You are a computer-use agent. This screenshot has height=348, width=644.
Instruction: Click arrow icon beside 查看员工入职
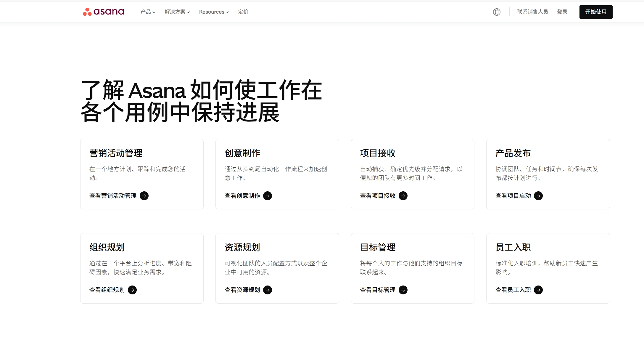pyautogui.click(x=538, y=290)
